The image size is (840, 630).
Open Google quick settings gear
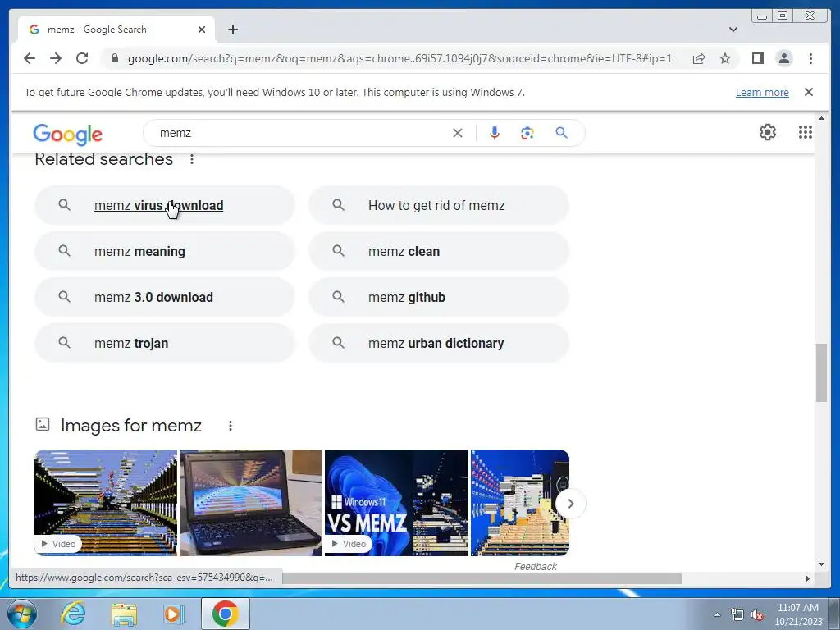[767, 132]
